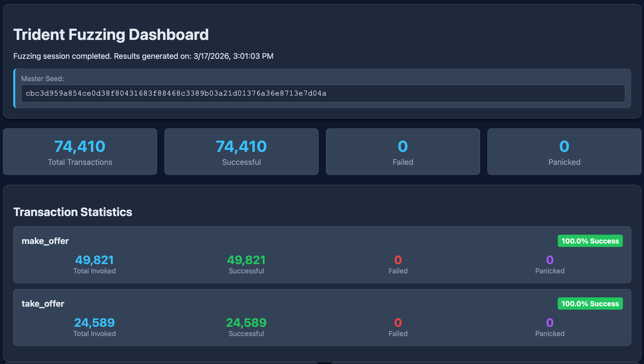
Task: Click the make_offer Panicked counter
Action: click(x=549, y=260)
